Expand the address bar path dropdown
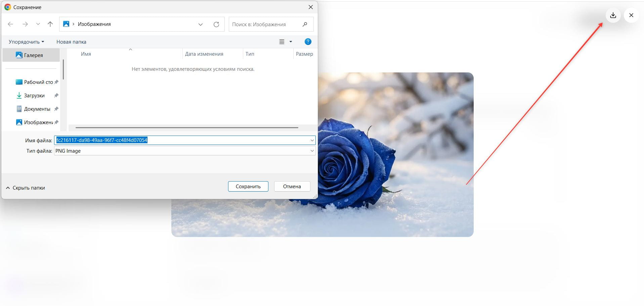The width and height of the screenshot is (644, 306). pyautogui.click(x=201, y=24)
